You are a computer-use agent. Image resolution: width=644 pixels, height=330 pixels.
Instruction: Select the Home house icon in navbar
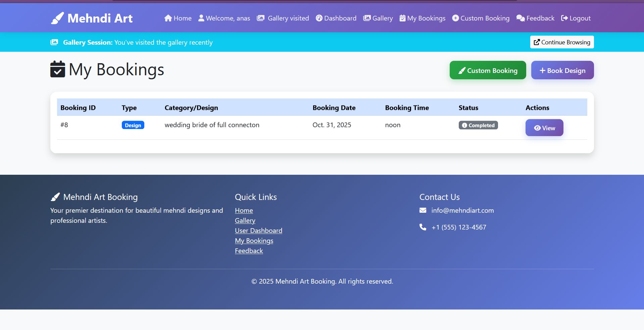[x=168, y=18]
